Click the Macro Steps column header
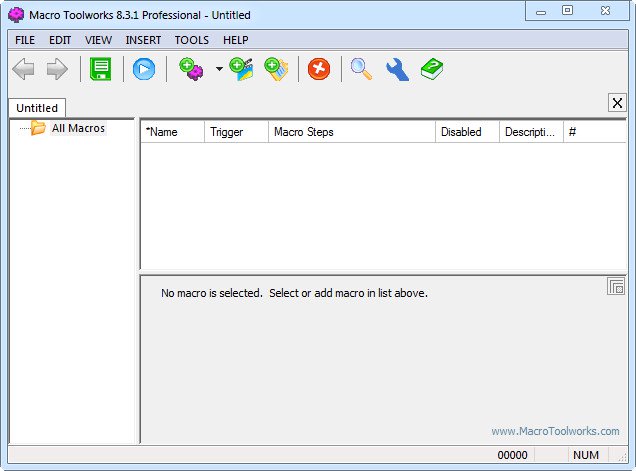 (352, 132)
